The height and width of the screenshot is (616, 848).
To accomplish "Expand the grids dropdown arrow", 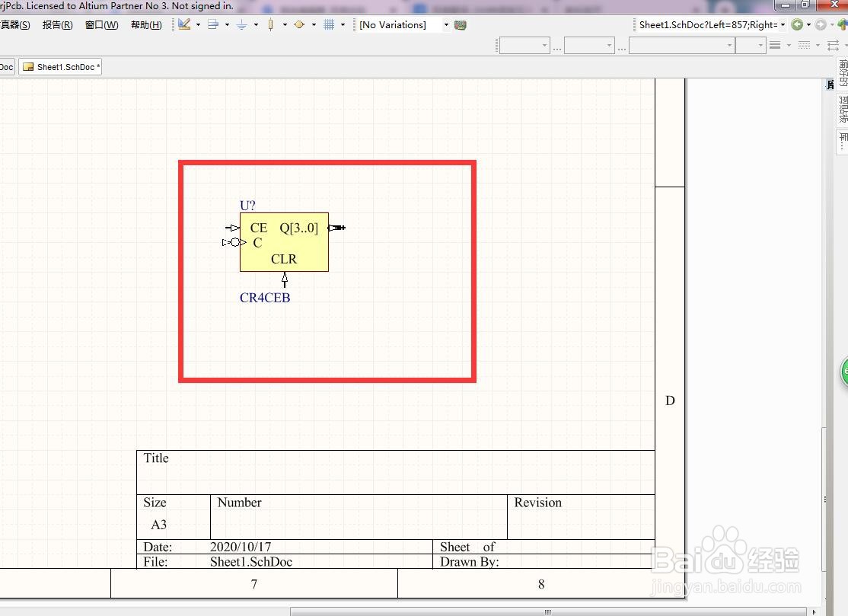I will [343, 24].
